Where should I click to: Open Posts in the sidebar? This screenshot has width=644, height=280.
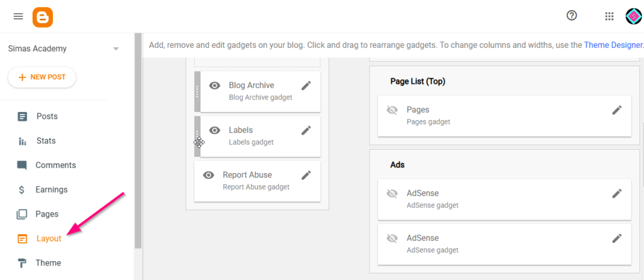pos(47,116)
